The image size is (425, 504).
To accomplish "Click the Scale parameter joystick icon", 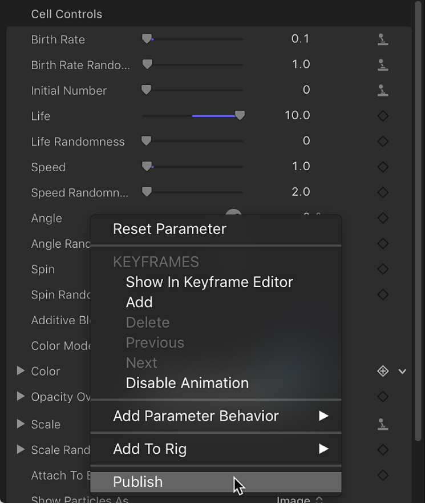I will tap(382, 424).
